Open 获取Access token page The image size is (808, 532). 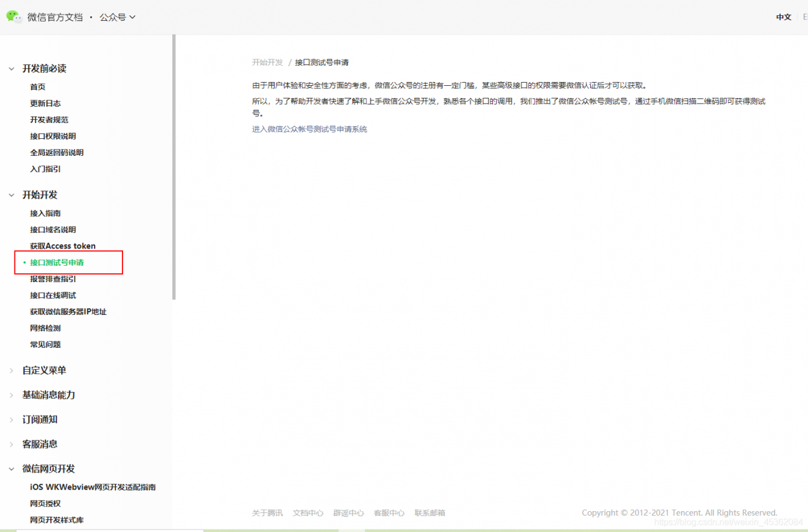tap(63, 246)
